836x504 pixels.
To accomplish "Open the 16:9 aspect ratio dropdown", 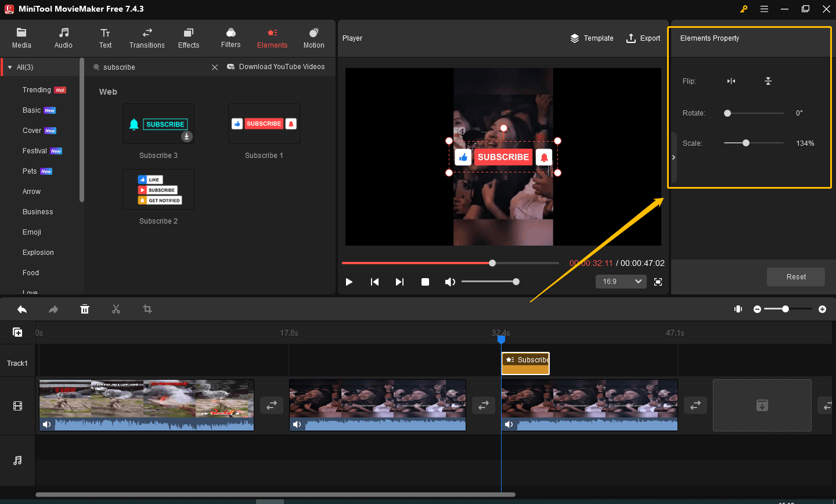I will pos(621,282).
